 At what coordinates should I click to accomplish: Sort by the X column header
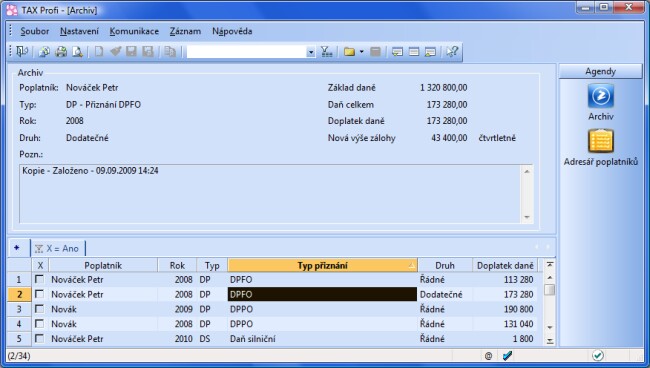[x=40, y=266]
